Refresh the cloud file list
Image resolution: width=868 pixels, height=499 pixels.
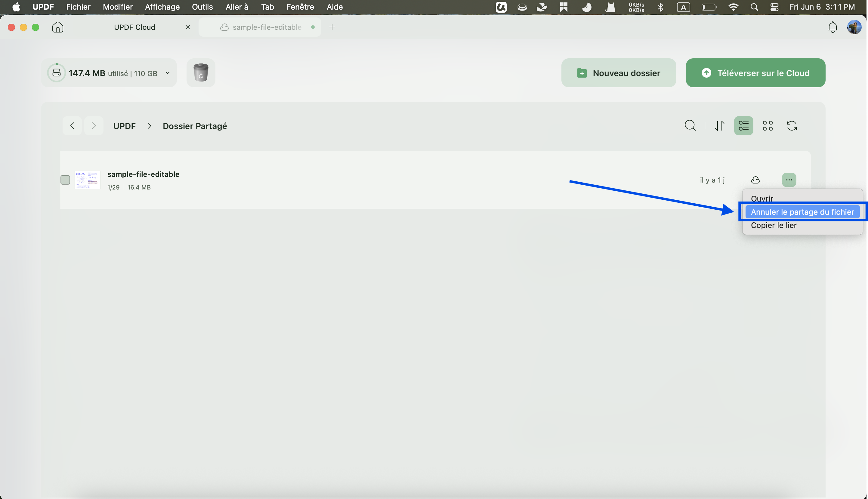[x=792, y=126]
